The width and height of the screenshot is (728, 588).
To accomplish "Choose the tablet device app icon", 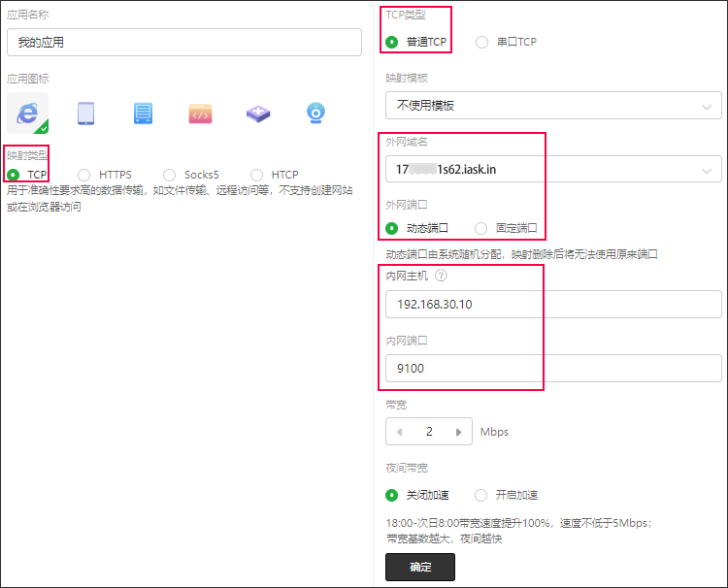I will (85, 114).
